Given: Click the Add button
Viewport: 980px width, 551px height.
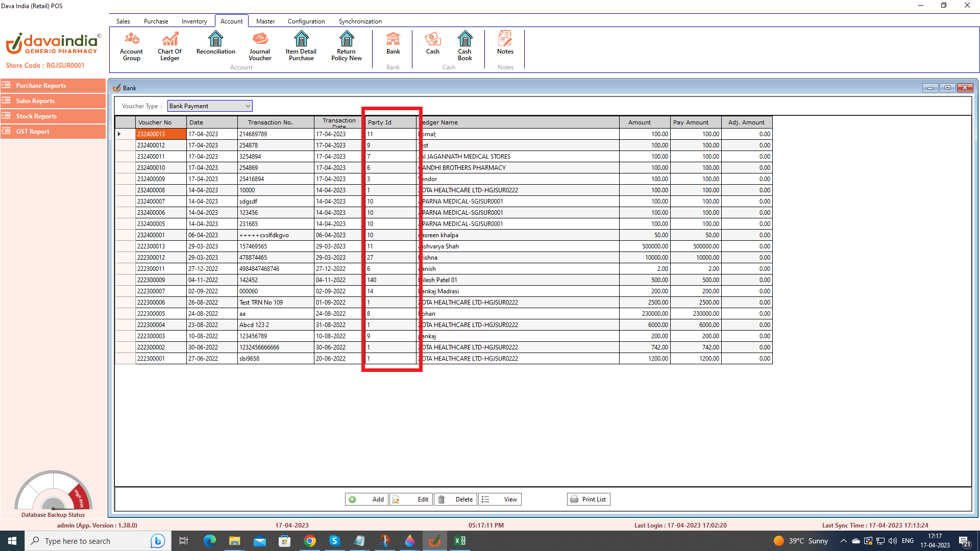Looking at the screenshot, I should click(x=366, y=499).
